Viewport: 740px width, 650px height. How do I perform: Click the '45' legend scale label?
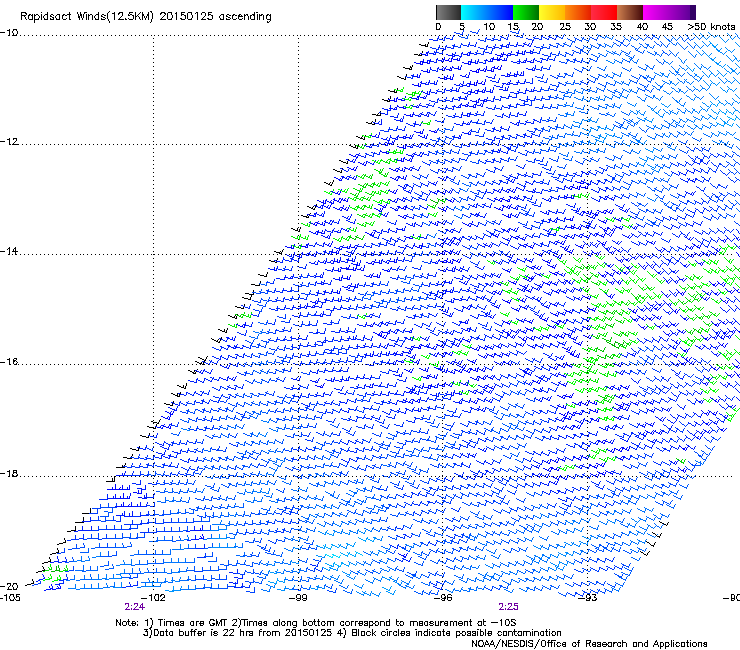pos(667,27)
